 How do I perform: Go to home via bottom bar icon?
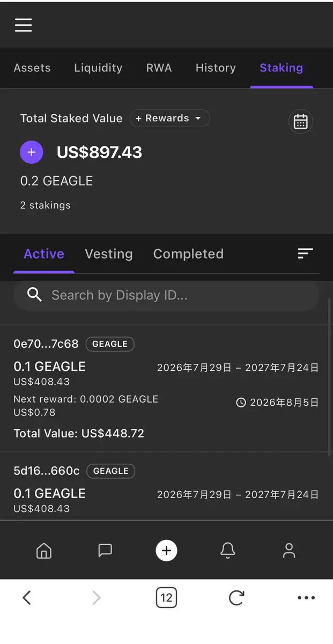(x=43, y=551)
